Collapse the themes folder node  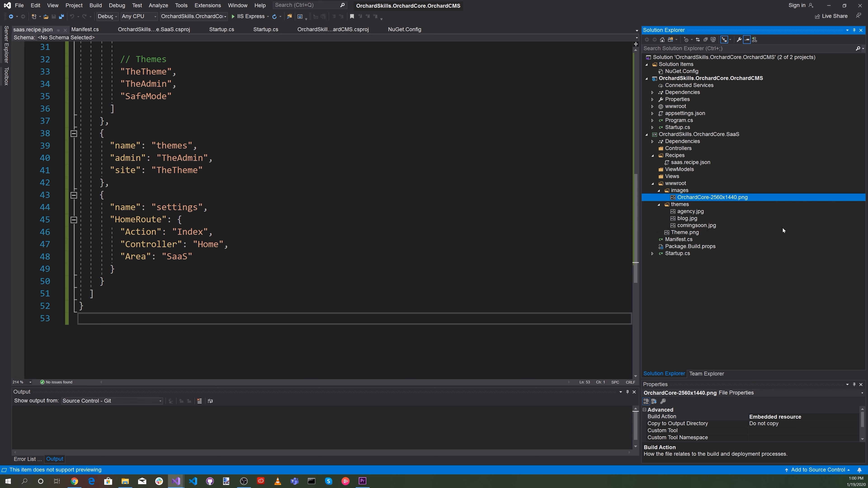(x=659, y=205)
